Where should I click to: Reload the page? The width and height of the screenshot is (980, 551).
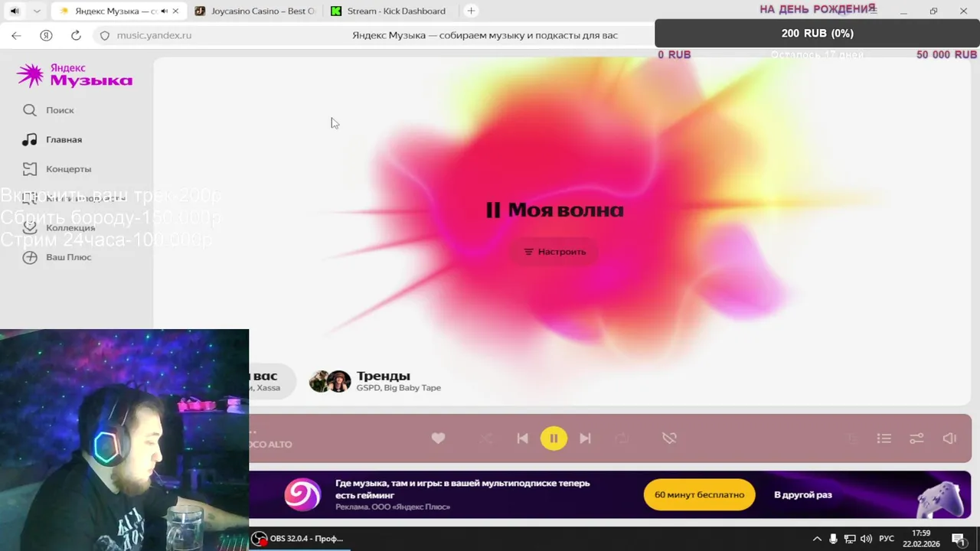[x=76, y=35]
